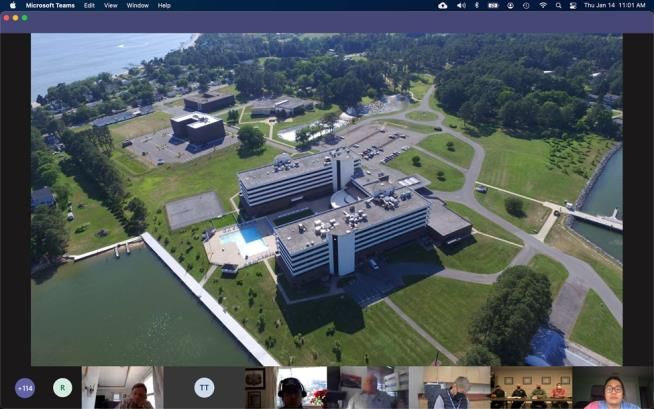Show the +114 additional participants

tap(25, 388)
